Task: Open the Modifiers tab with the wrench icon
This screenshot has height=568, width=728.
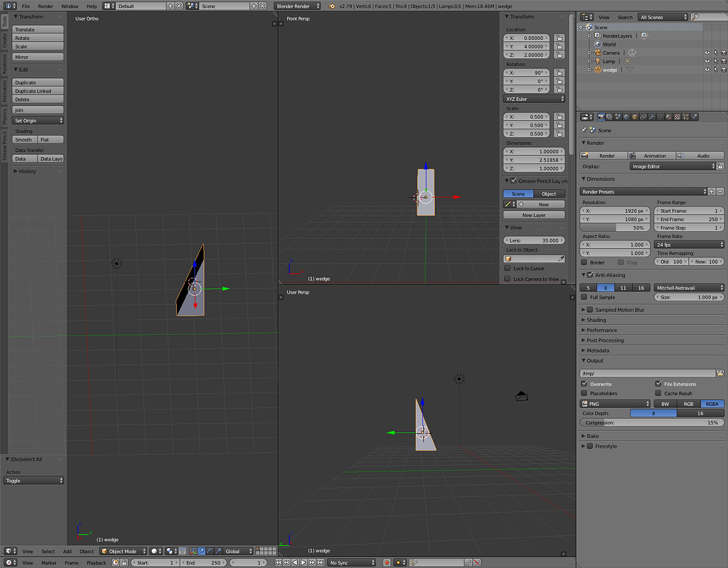Action: (x=652, y=117)
